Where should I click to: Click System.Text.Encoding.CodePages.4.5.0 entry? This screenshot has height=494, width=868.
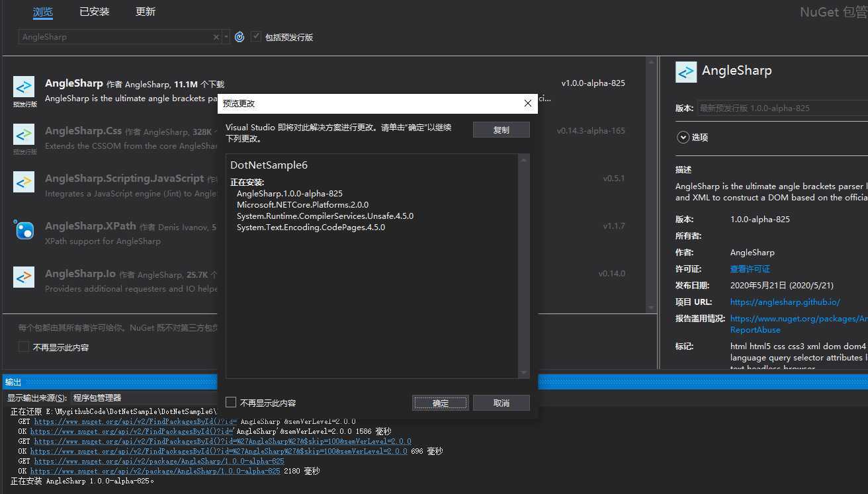coord(311,227)
